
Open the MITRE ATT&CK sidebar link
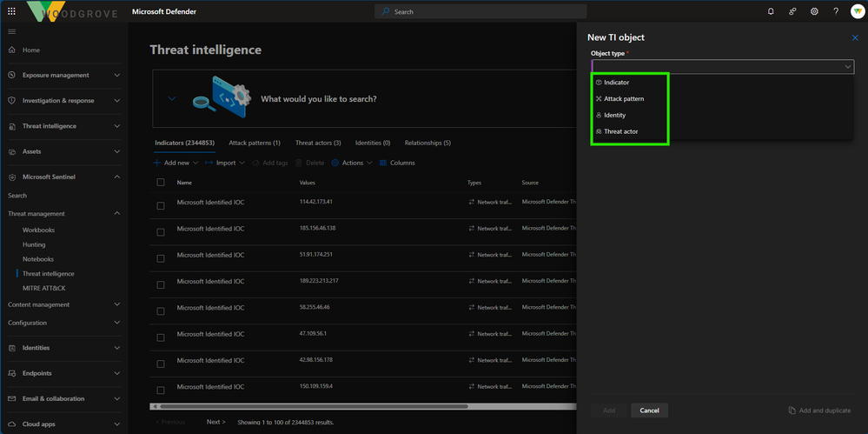(44, 288)
